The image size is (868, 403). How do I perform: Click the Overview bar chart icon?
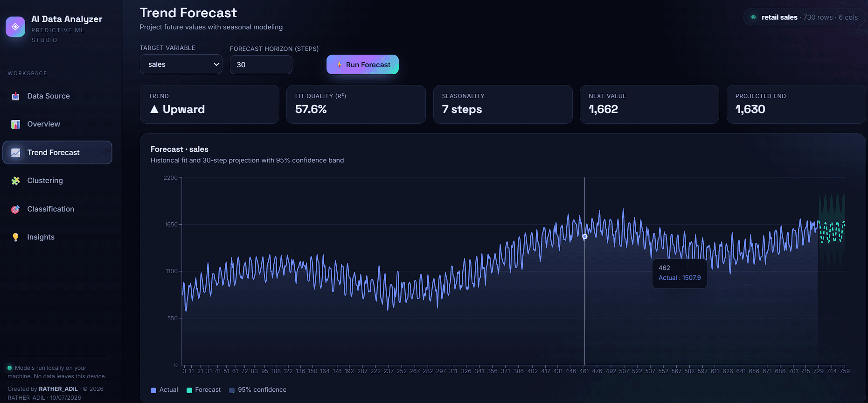pos(15,124)
